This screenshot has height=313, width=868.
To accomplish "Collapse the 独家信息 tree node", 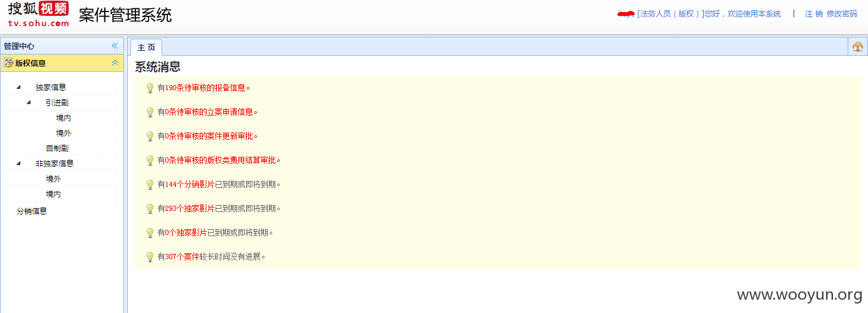I will (18, 87).
